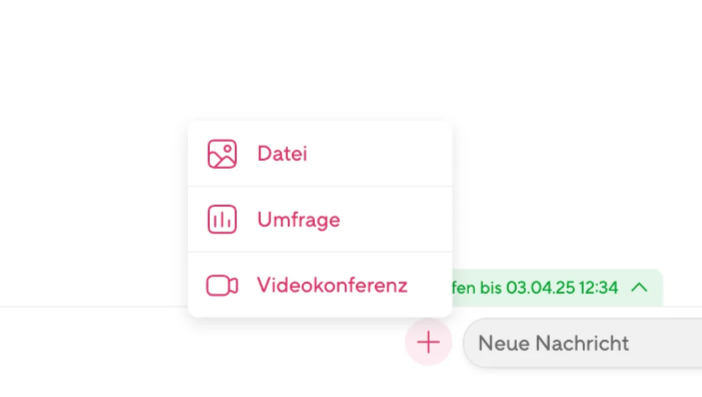Start a Videokonferenz from the popup menu
702x397 pixels.
coord(320,285)
